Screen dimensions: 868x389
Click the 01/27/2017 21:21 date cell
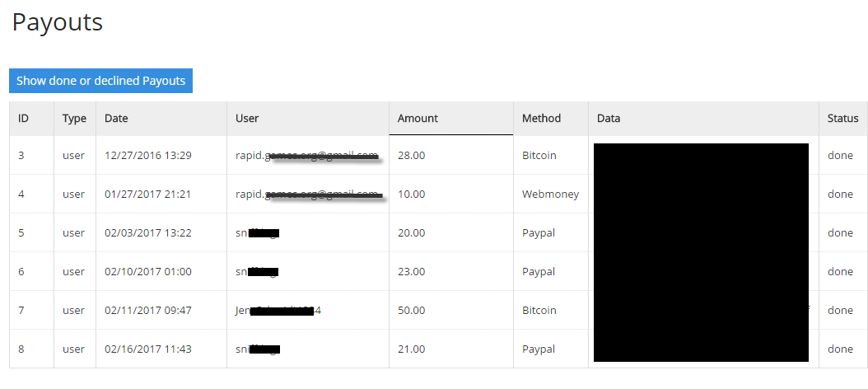coord(148,194)
